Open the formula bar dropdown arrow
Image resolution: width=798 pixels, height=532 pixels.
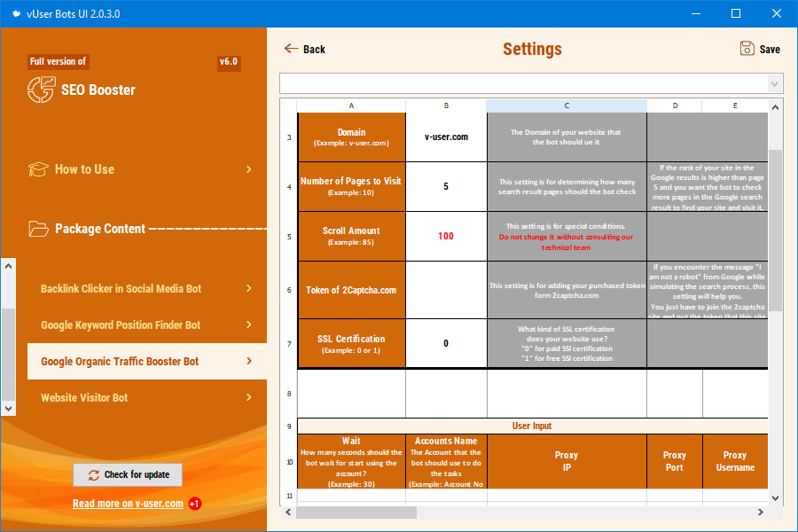pos(774,83)
